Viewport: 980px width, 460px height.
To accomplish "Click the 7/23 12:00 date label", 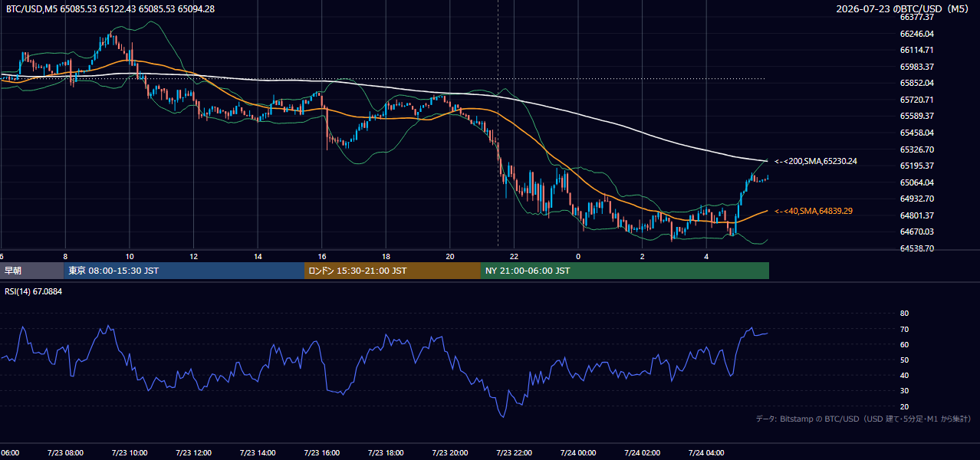I will [192, 453].
